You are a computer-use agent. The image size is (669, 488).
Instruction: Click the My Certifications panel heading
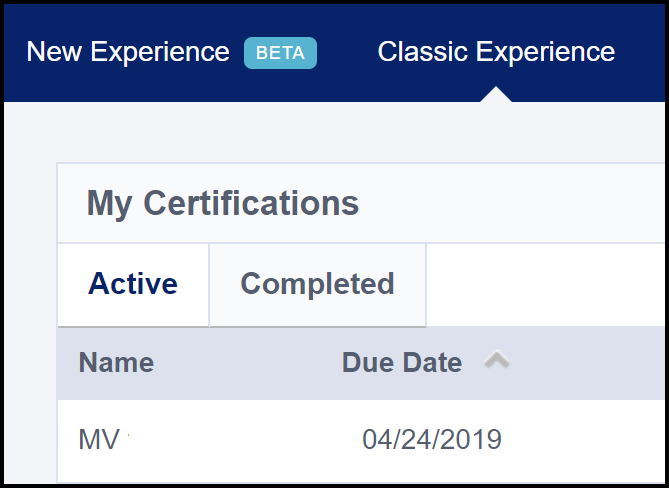[223, 203]
